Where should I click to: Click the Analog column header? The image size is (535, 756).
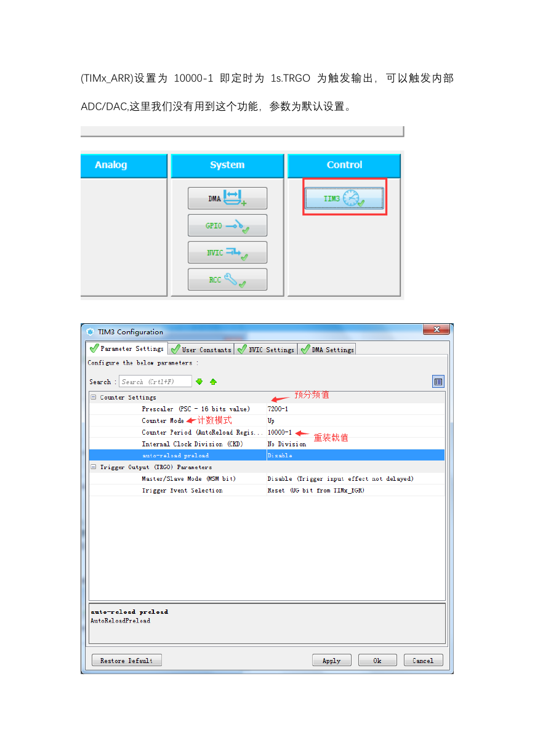124,165
